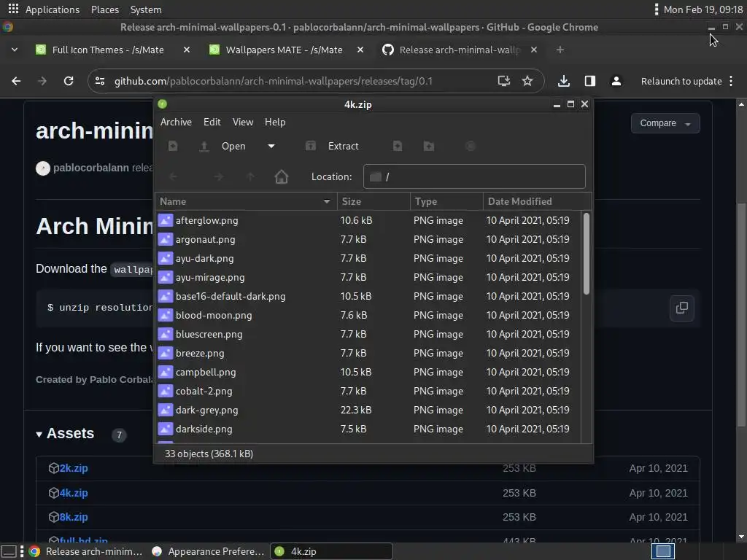Click the Location path input field
This screenshot has width=747, height=560.
(474, 176)
